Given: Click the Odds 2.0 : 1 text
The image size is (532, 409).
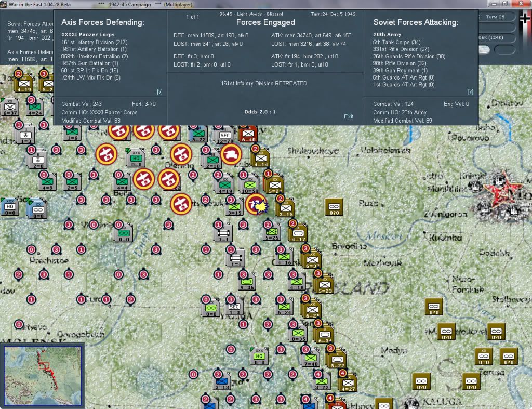Looking at the screenshot, I should (x=260, y=112).
